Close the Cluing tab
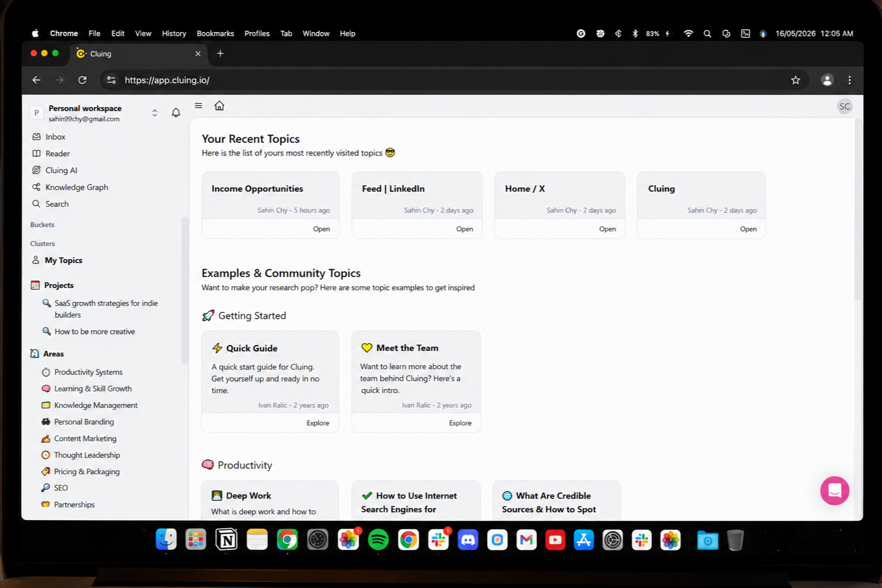Image resolution: width=882 pixels, height=588 pixels. point(198,54)
